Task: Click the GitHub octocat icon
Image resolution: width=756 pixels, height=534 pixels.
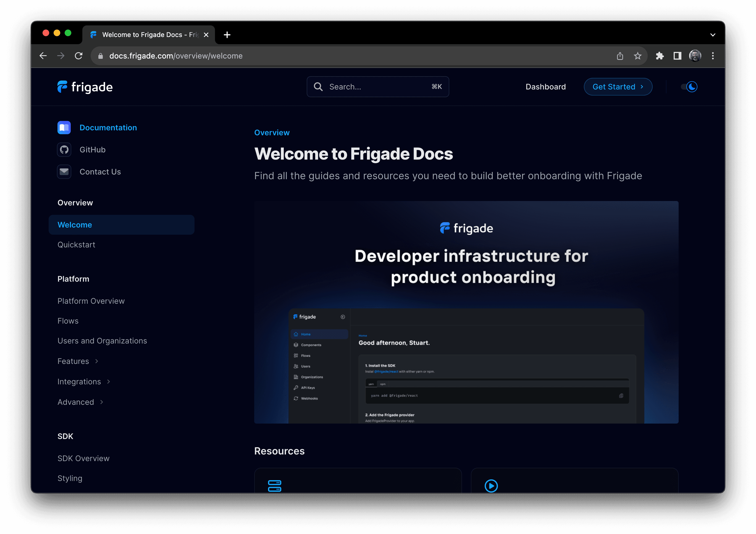Action: click(64, 150)
